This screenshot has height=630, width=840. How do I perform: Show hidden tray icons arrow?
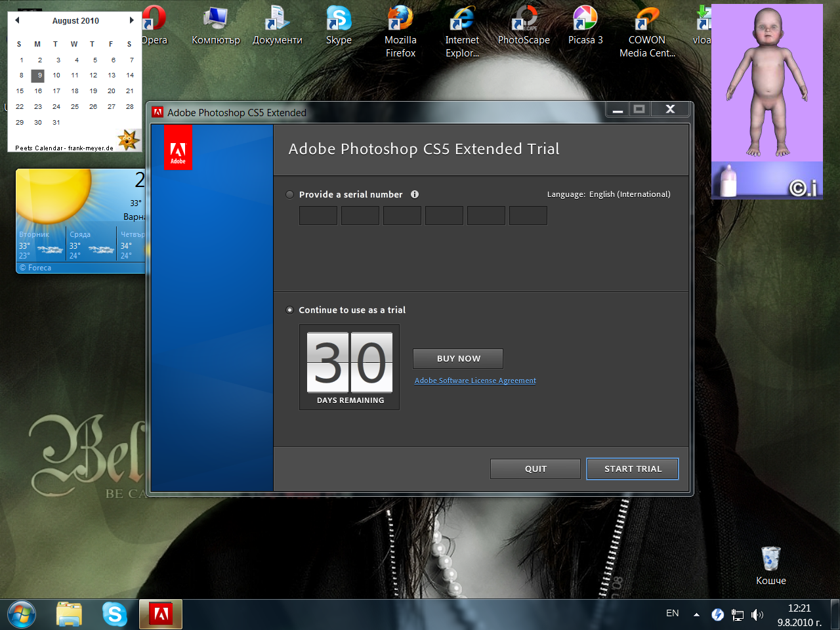[696, 615]
